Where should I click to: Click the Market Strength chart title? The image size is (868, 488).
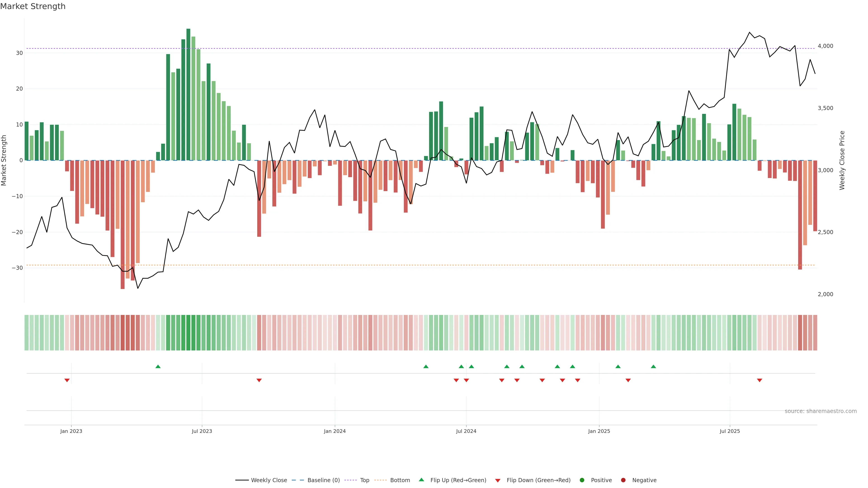(33, 6)
